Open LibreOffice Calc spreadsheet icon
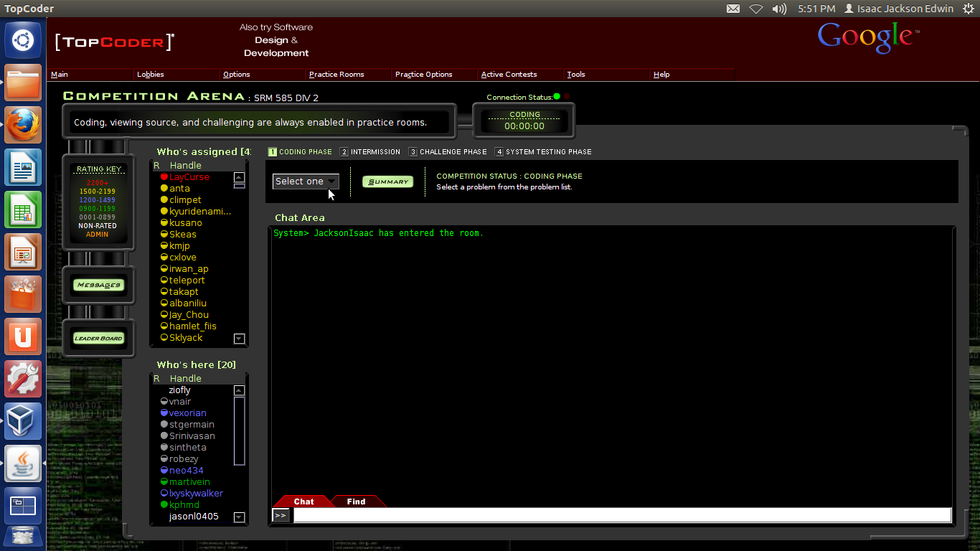Screen dimensions: 980x551 pos(23,210)
